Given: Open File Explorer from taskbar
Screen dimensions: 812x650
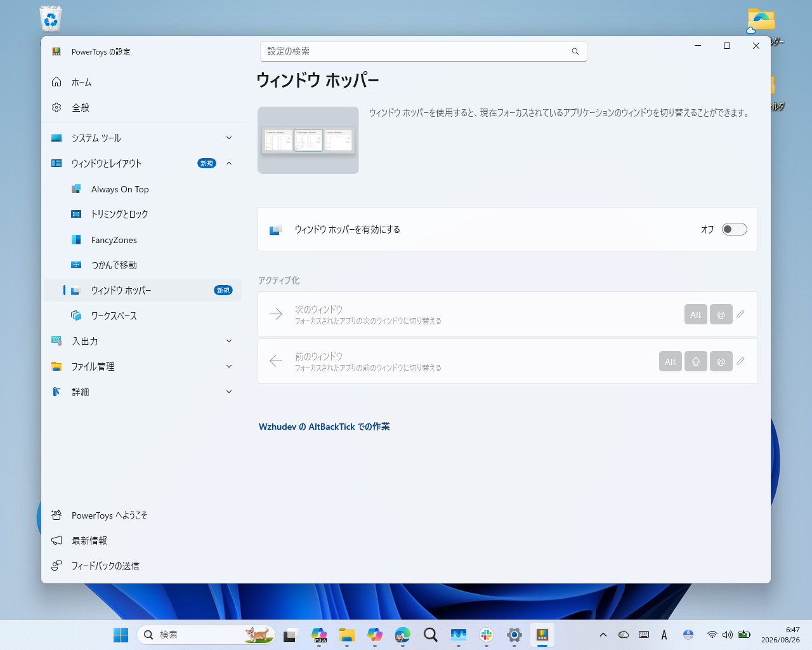Looking at the screenshot, I should click(x=347, y=635).
